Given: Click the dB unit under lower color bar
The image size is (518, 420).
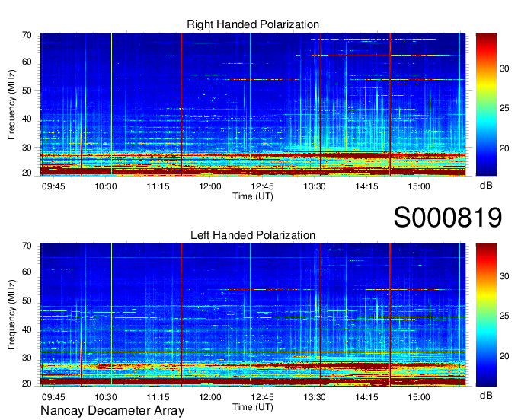Looking at the screenshot, I should point(486,395).
